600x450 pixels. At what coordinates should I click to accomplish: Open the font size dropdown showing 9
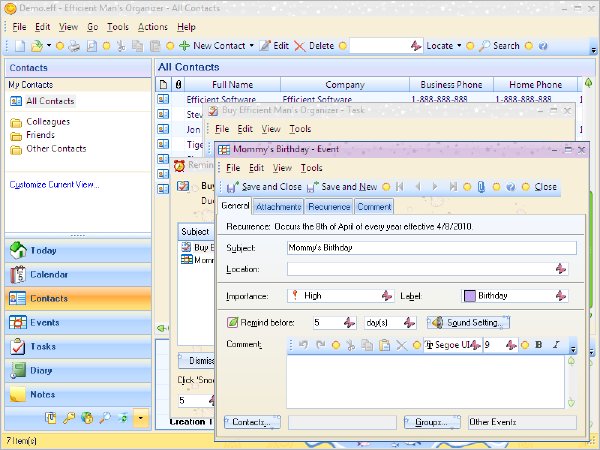(511, 345)
